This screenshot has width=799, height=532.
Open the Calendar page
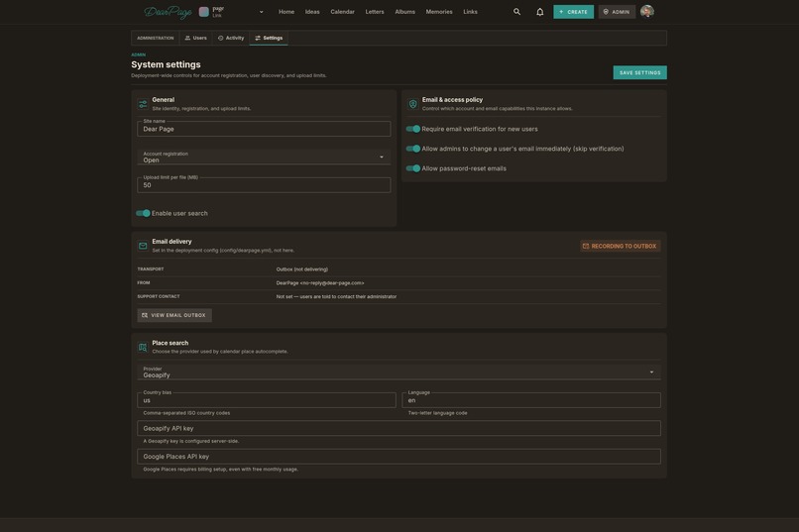pos(342,12)
